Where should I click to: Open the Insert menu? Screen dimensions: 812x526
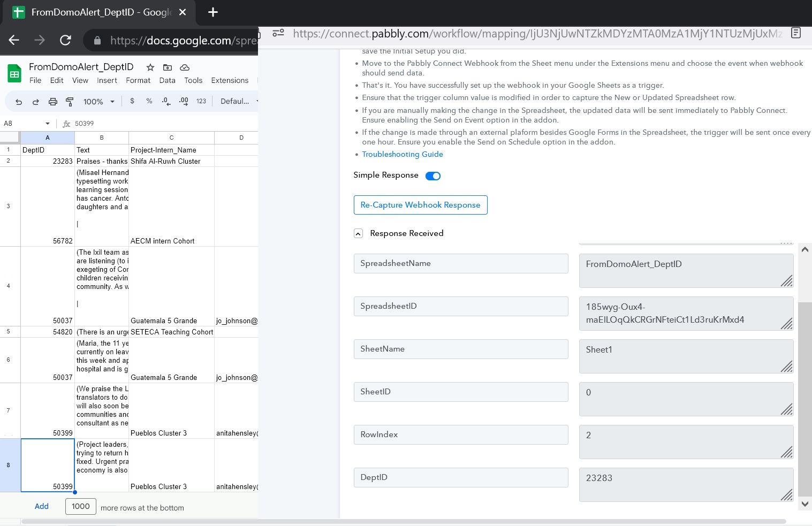[107, 80]
